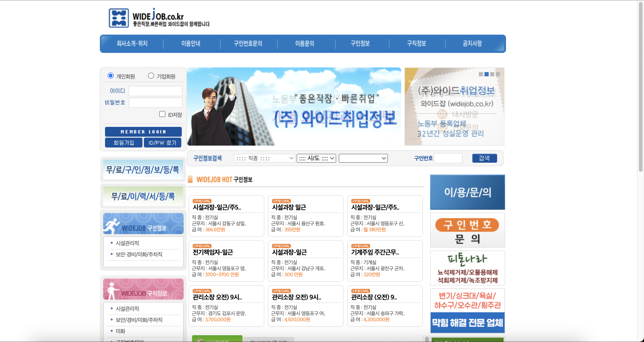This screenshot has height=342, width=644.
Task: Open the 구인번호문의 menu
Action: click(x=248, y=44)
